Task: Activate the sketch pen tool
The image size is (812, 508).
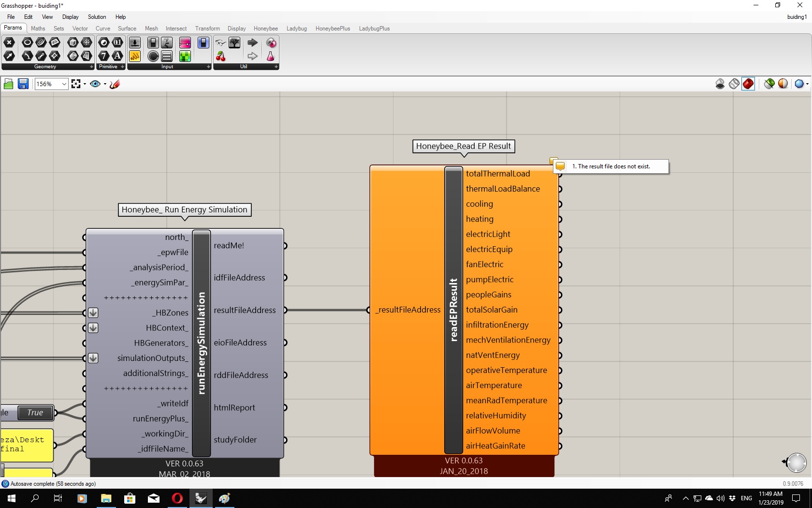Action: click(115, 84)
